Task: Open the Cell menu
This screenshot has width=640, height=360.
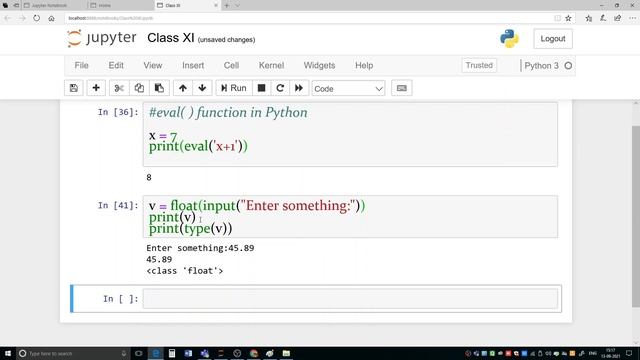Action: coord(231,65)
